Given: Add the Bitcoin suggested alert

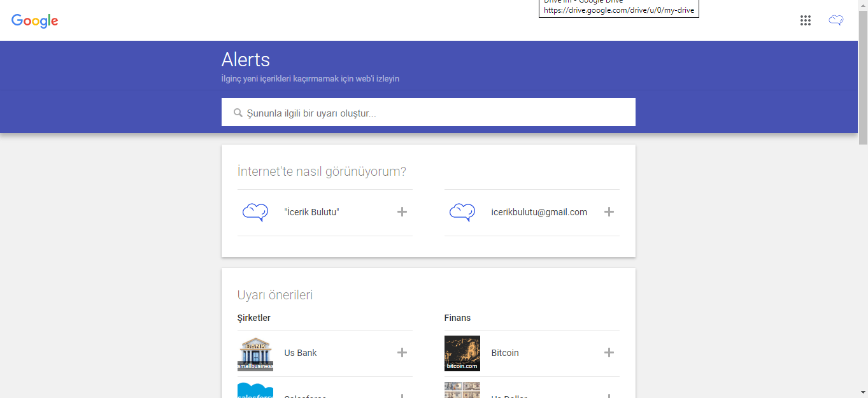Looking at the screenshot, I should pyautogui.click(x=609, y=352).
